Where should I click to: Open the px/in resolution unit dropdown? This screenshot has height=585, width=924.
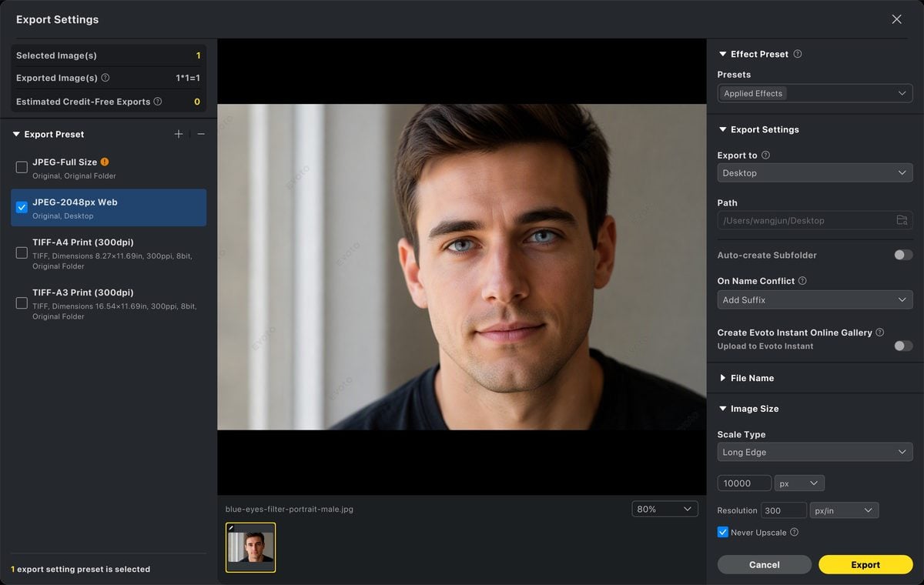[844, 510]
